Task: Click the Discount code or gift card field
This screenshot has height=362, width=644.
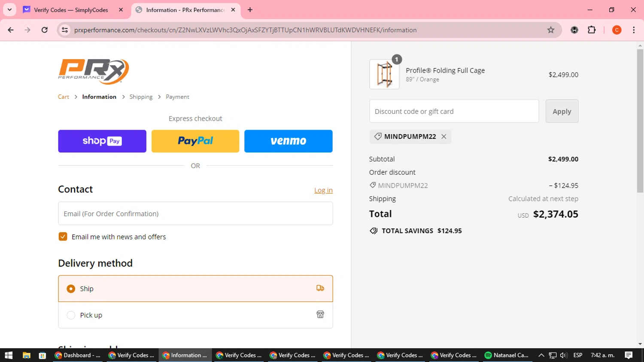Action: (454, 111)
